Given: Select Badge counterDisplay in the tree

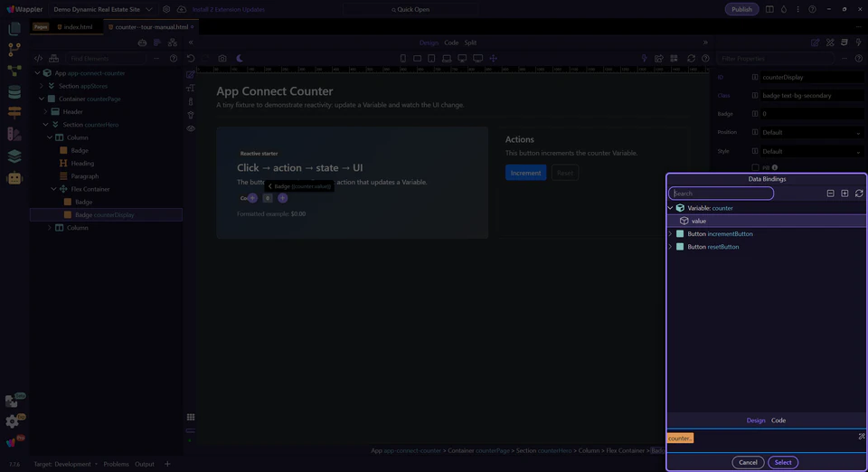Looking at the screenshot, I should tap(106, 214).
